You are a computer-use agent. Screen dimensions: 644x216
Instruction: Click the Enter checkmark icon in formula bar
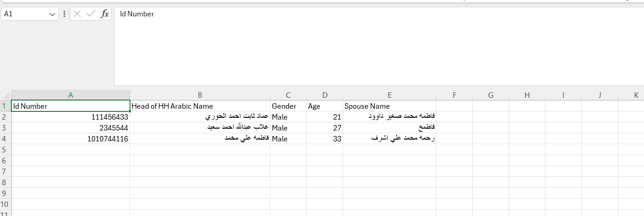[x=90, y=14]
